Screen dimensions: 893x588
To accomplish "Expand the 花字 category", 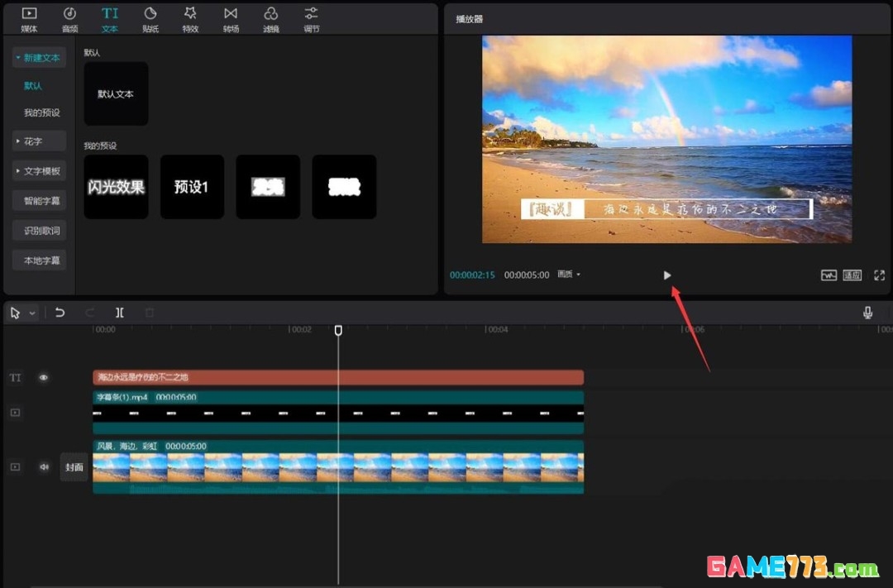I will [x=38, y=141].
